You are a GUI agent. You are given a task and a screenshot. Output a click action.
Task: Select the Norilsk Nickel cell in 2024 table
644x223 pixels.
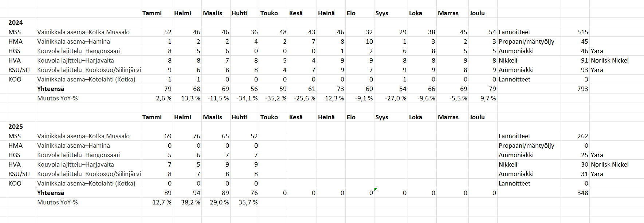(609, 60)
